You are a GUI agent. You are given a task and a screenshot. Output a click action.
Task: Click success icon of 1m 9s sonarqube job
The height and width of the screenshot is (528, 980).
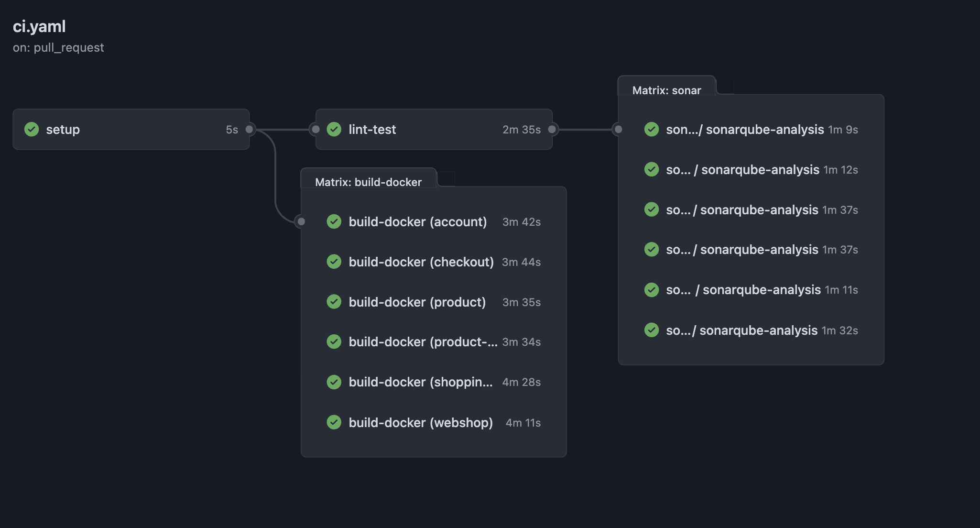pyautogui.click(x=651, y=129)
